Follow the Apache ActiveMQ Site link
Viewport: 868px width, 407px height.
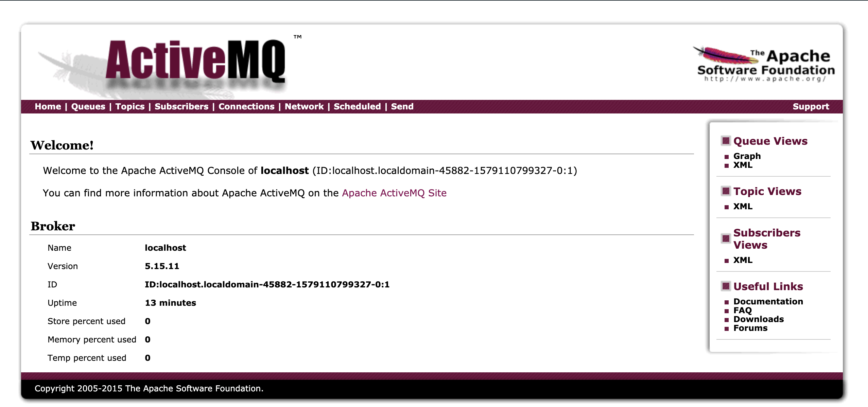394,193
